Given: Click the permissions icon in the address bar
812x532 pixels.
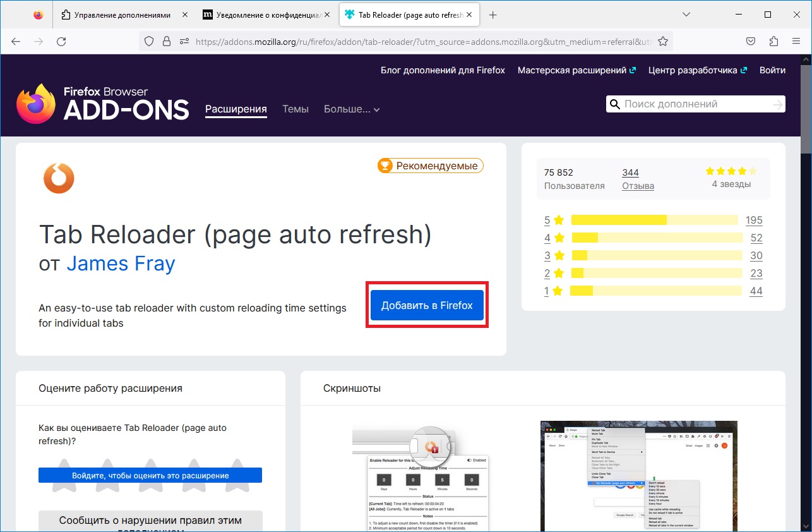Looking at the screenshot, I should click(x=184, y=42).
